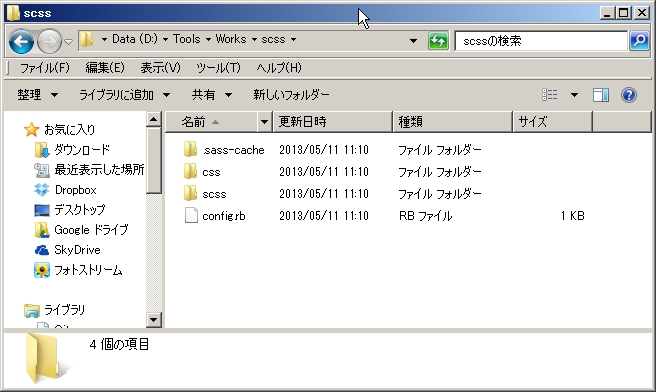
Task: Open the ライブラリに追加 dropdown
Action: click(124, 95)
